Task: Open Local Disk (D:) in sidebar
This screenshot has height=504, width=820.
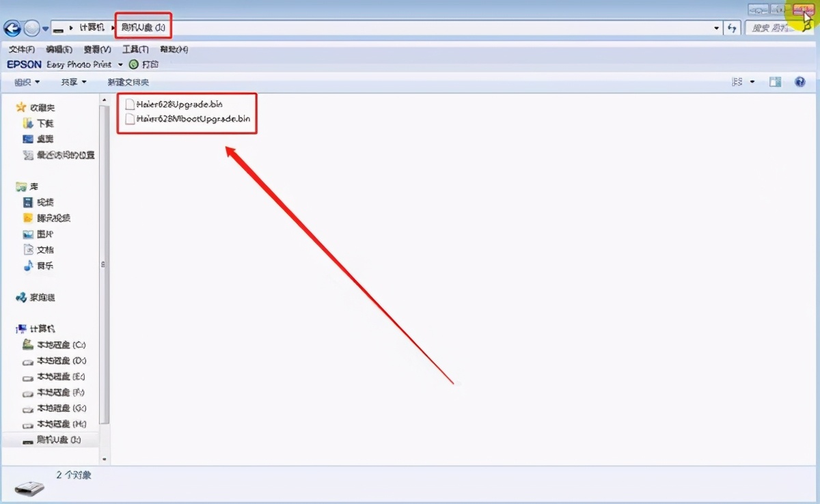Action: [x=55, y=361]
